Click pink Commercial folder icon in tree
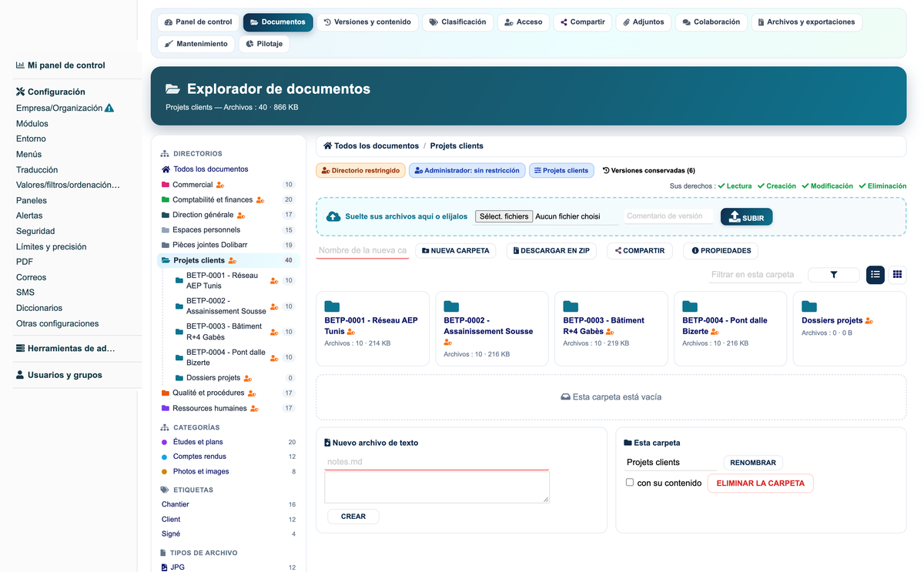924x572 pixels. click(x=166, y=185)
